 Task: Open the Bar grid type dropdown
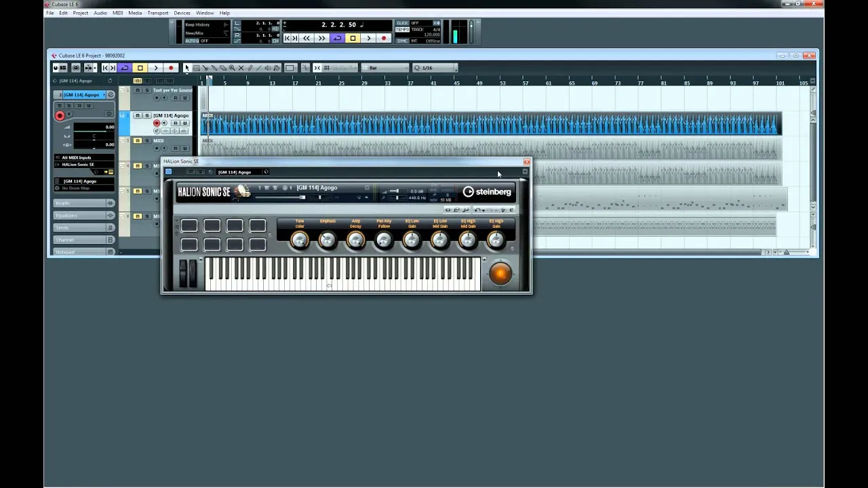coord(385,68)
